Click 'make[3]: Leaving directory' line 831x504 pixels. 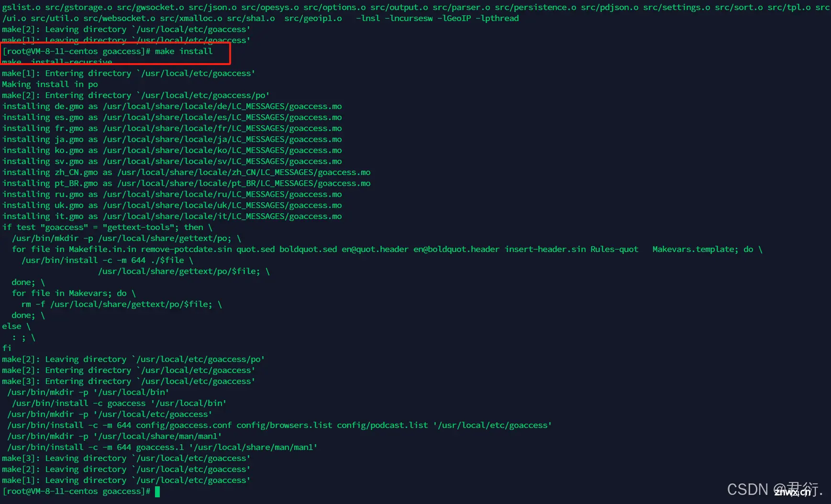(x=126, y=458)
